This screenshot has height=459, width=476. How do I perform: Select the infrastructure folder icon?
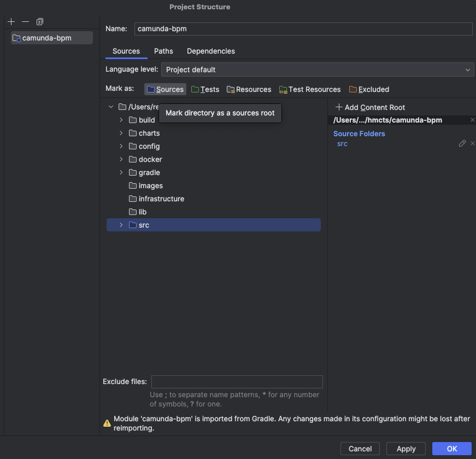tap(133, 199)
